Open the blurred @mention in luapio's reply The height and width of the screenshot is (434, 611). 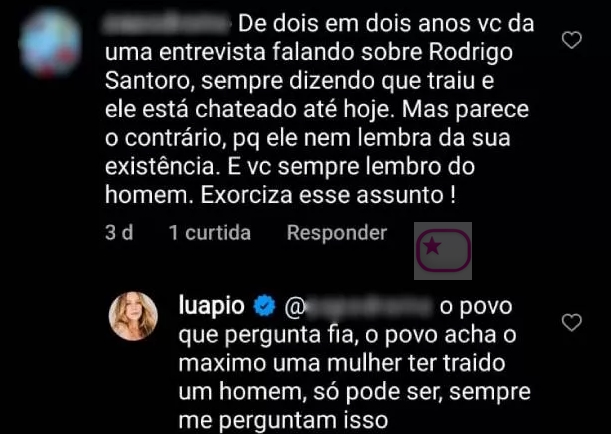pos(358,307)
